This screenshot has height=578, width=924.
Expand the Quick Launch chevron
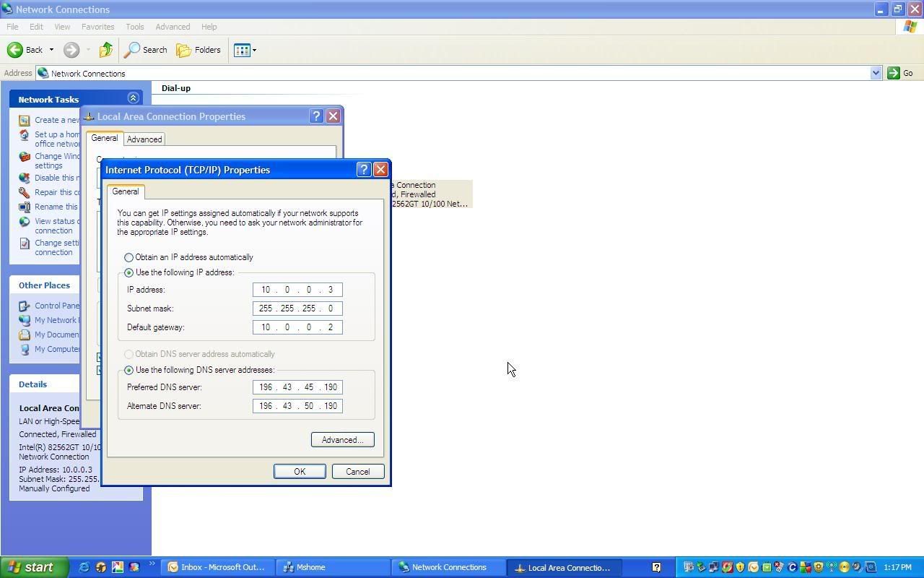pos(152,564)
